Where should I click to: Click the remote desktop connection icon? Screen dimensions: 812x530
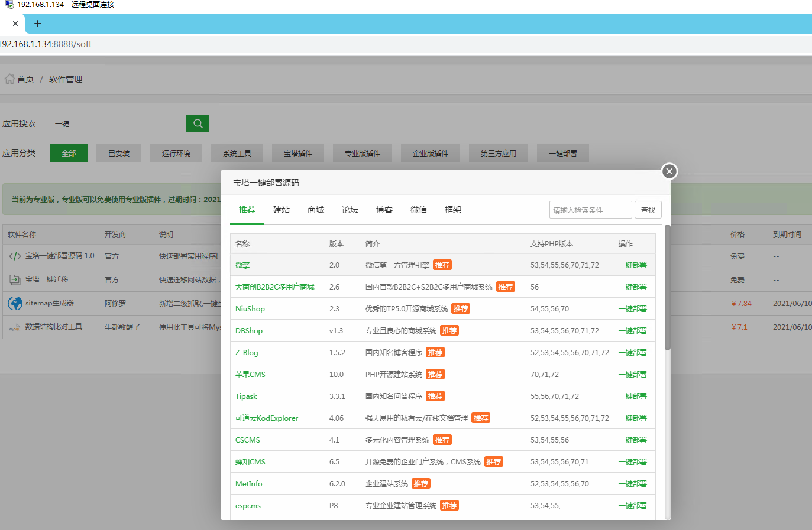tap(9, 4)
